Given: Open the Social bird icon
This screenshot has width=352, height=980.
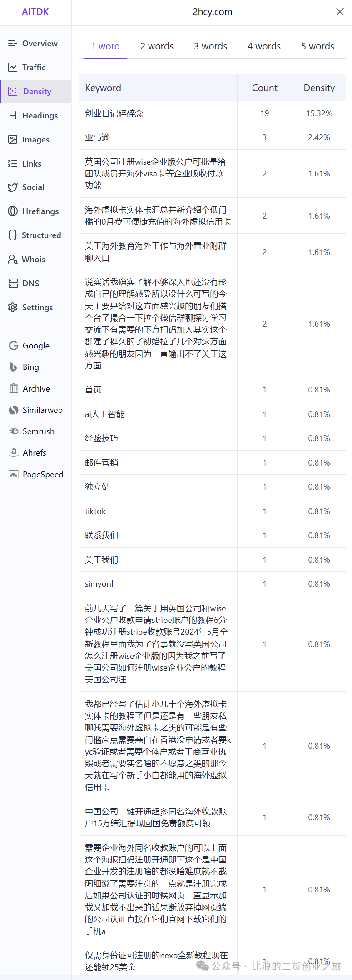Looking at the screenshot, I should tap(13, 187).
